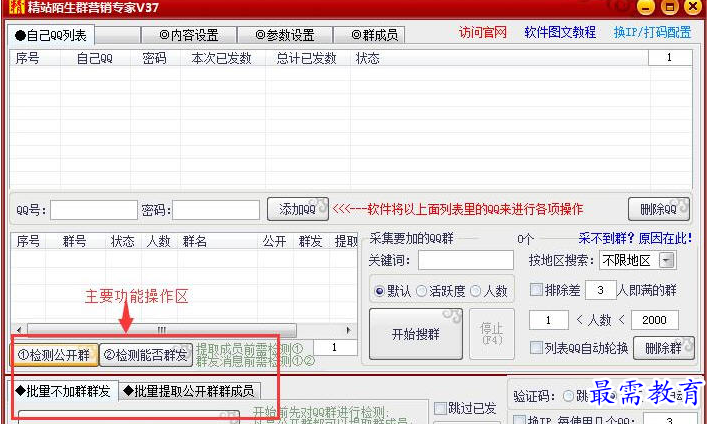Click the app logo icon in title bar
Screen dimensions: 711x424
click(16, 7)
